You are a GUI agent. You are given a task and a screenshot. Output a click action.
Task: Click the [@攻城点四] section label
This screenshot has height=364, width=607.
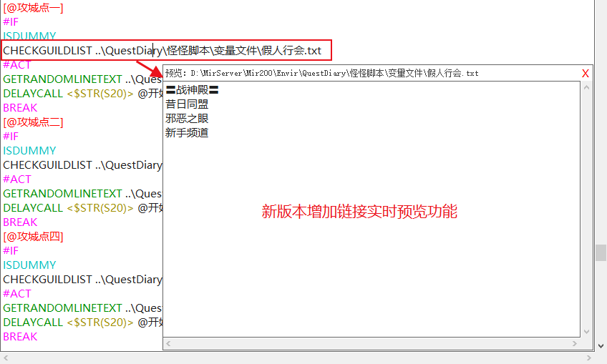coord(34,236)
